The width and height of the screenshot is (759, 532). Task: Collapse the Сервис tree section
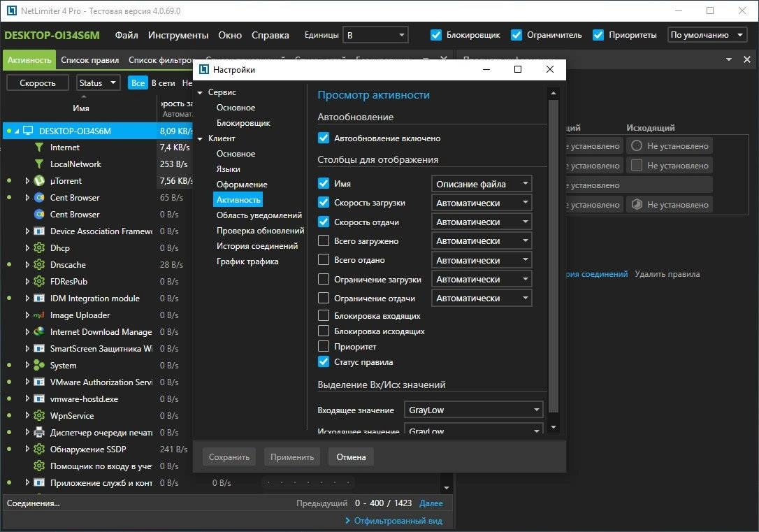click(x=200, y=92)
